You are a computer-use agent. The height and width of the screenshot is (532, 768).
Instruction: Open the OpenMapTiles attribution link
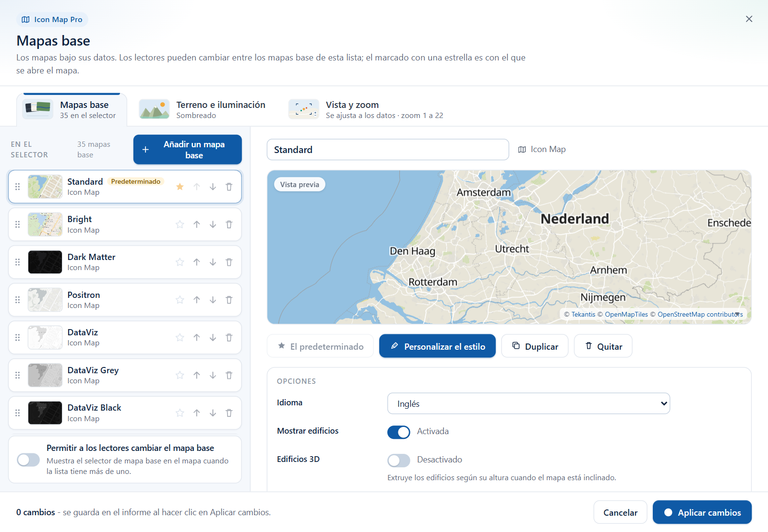point(626,314)
